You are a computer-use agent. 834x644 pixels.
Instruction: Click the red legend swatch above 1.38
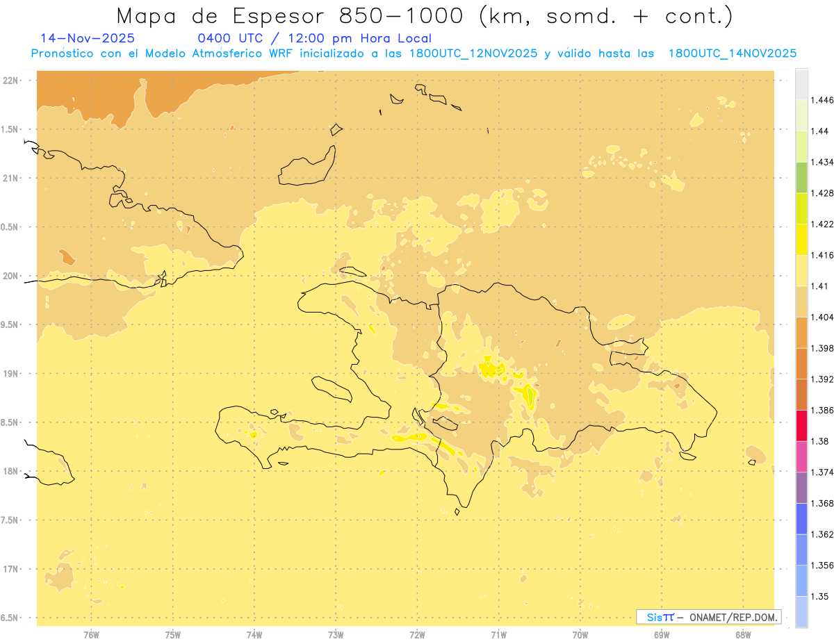tap(801, 425)
